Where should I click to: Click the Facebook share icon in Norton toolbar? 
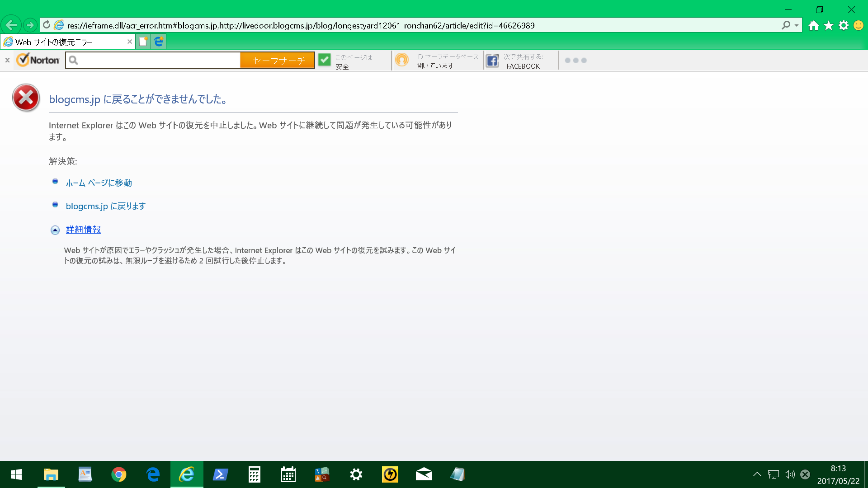492,61
